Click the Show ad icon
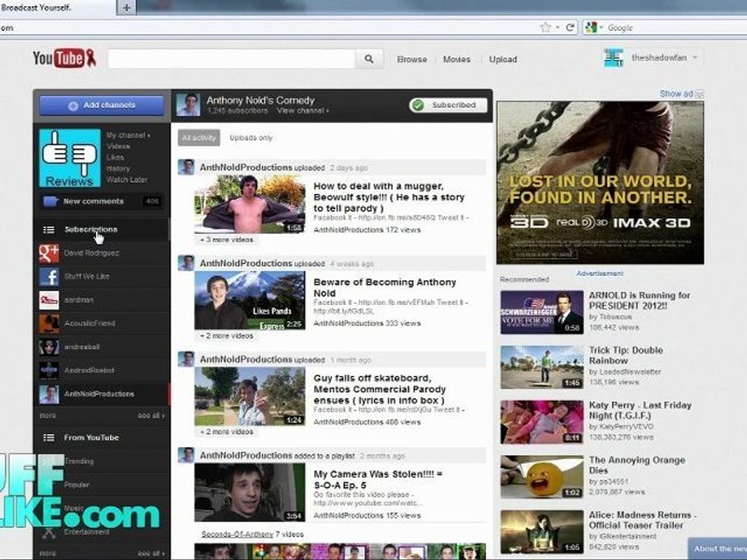Image resolution: width=747 pixels, height=560 pixels. pos(700,94)
